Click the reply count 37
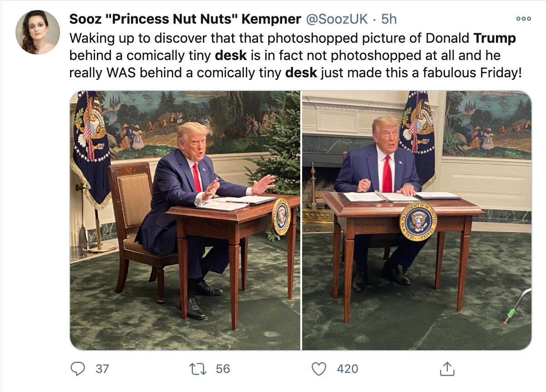 [102, 368]
